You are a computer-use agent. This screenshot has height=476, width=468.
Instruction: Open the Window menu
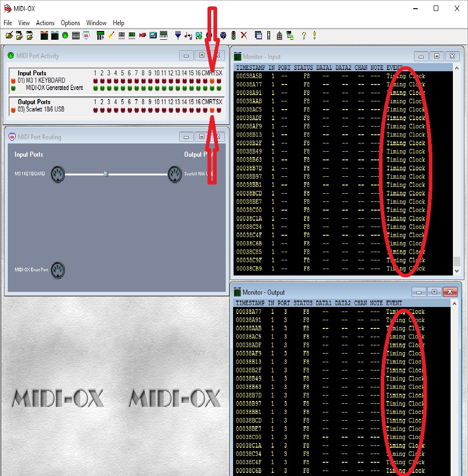point(96,23)
